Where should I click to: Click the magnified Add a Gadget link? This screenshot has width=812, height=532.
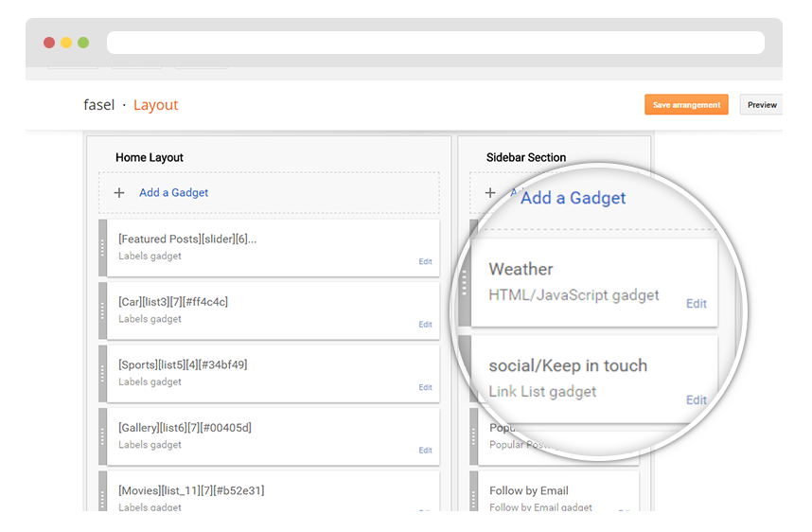click(x=573, y=198)
